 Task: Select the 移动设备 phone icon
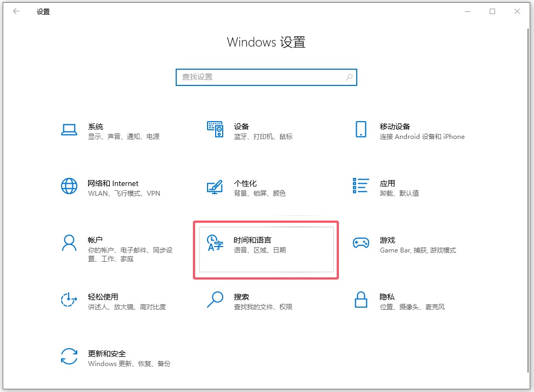pos(361,129)
